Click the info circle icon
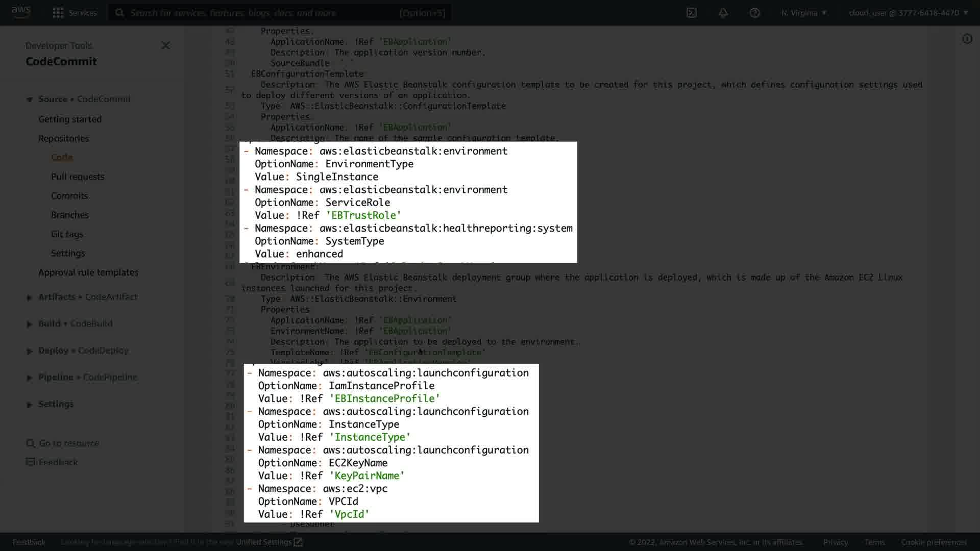980x551 pixels. pos(967,39)
